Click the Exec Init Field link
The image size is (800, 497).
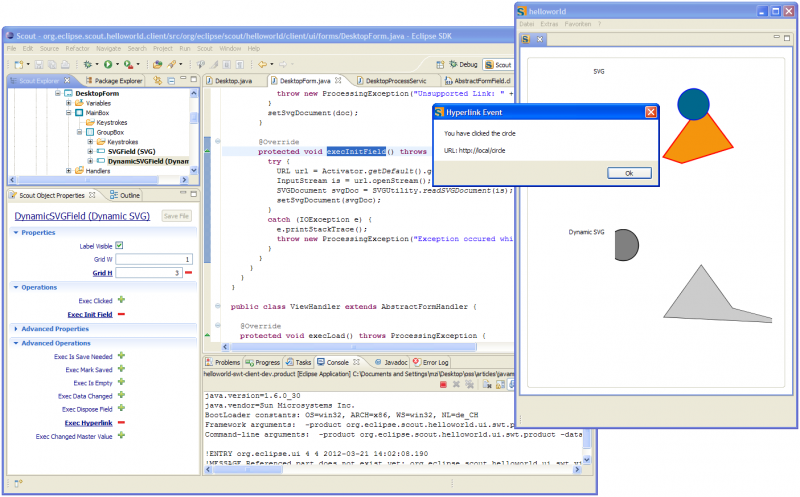[x=90, y=314]
